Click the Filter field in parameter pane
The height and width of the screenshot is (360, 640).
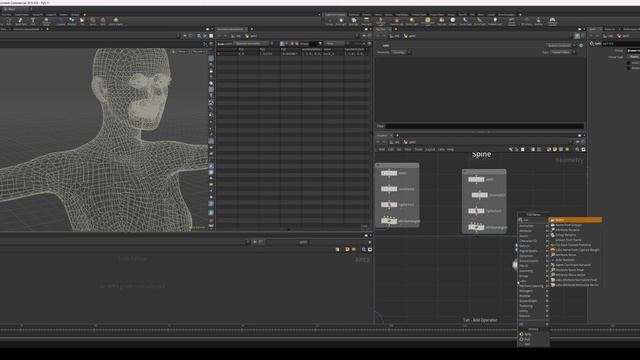point(484,126)
